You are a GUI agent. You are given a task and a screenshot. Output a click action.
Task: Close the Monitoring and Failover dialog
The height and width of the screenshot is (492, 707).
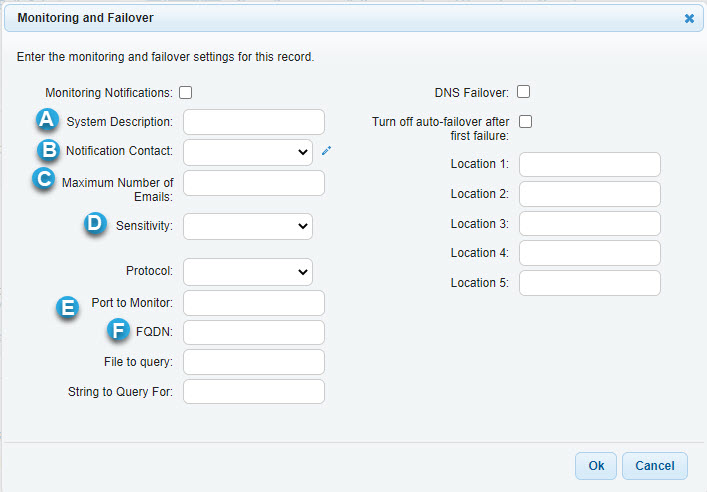689,18
